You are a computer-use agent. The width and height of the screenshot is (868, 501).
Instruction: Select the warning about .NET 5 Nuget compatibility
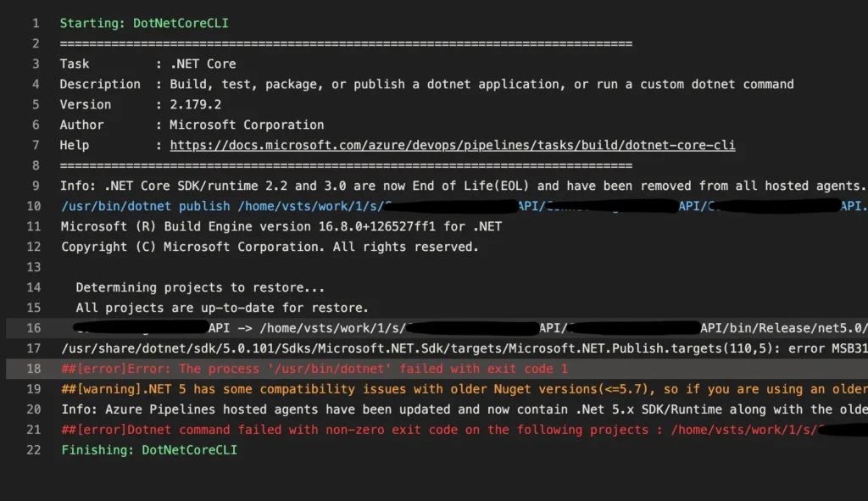[465, 389]
